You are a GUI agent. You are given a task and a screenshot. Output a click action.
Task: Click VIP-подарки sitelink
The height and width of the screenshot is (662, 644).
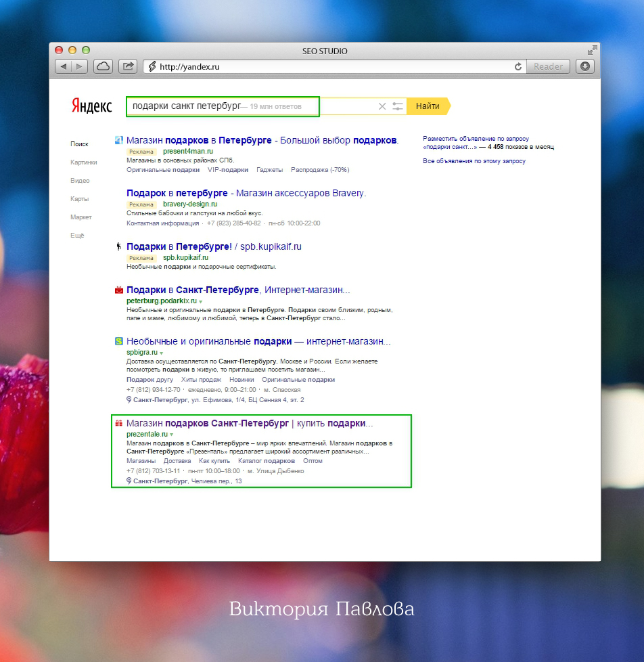pos(228,170)
